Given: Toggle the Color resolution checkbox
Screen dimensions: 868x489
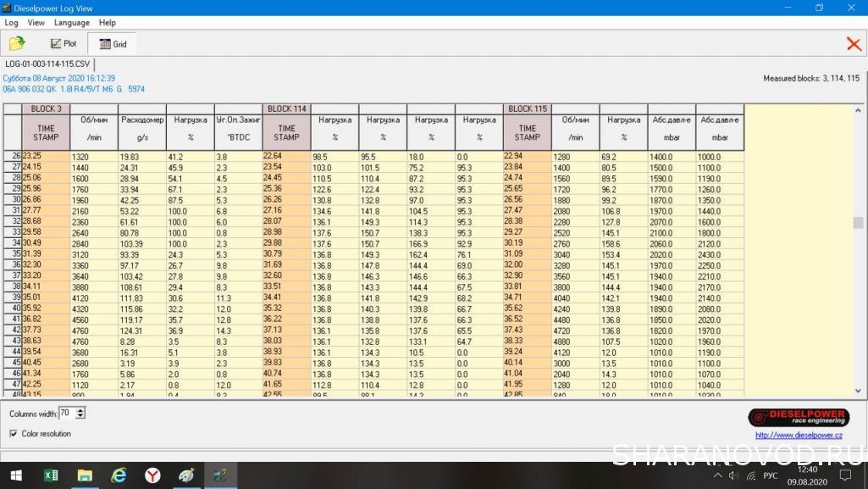Looking at the screenshot, I should (x=14, y=434).
